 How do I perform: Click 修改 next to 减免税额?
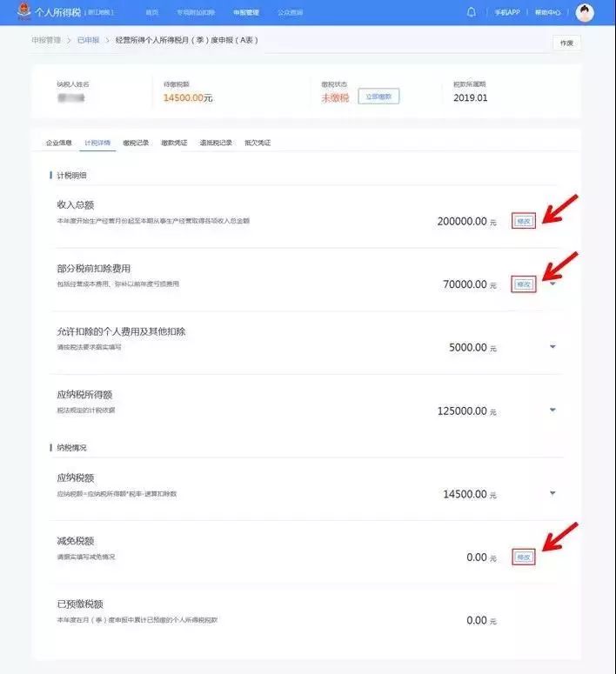[x=523, y=557]
